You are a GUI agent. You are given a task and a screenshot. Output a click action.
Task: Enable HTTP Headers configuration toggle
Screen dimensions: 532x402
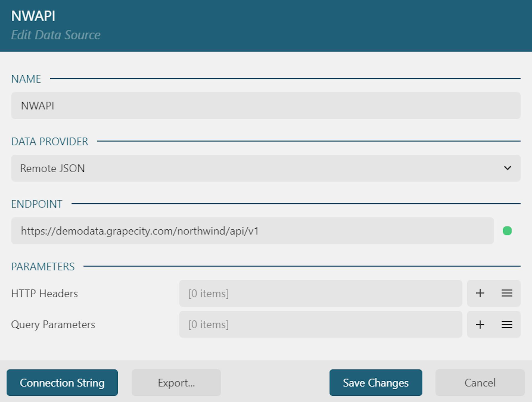pos(507,293)
